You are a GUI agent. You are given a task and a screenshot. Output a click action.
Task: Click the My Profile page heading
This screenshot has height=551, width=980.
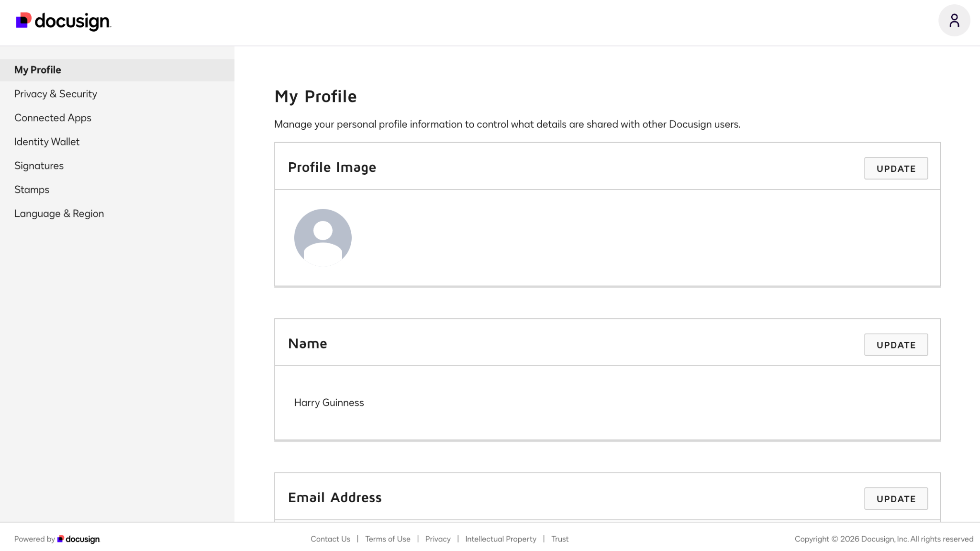tap(315, 96)
